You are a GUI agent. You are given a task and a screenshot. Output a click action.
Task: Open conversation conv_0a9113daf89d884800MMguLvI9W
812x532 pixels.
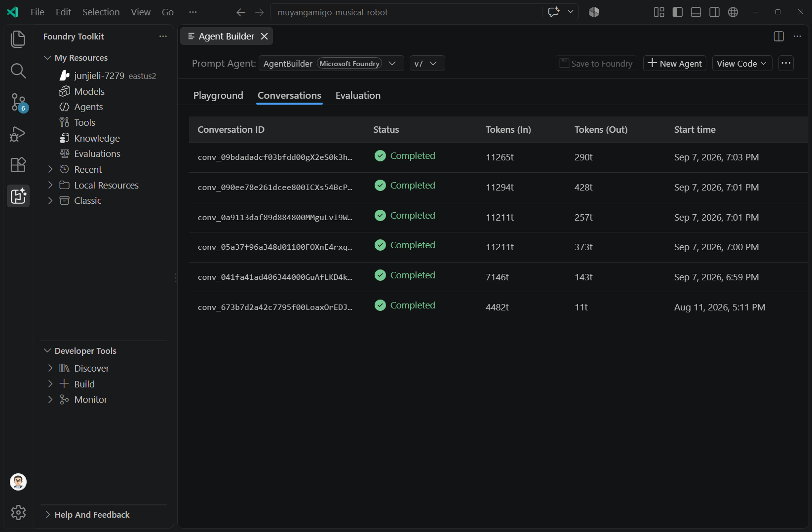coord(498,218)
